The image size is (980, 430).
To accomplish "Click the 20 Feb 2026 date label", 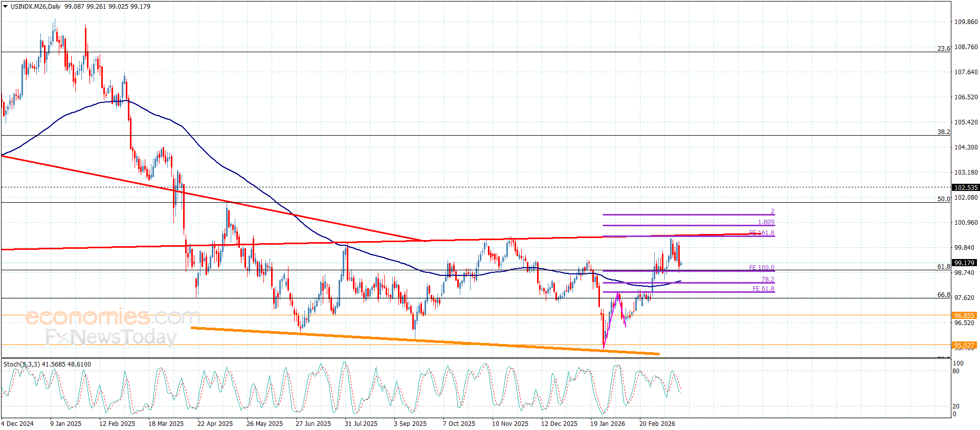I will [x=657, y=423].
